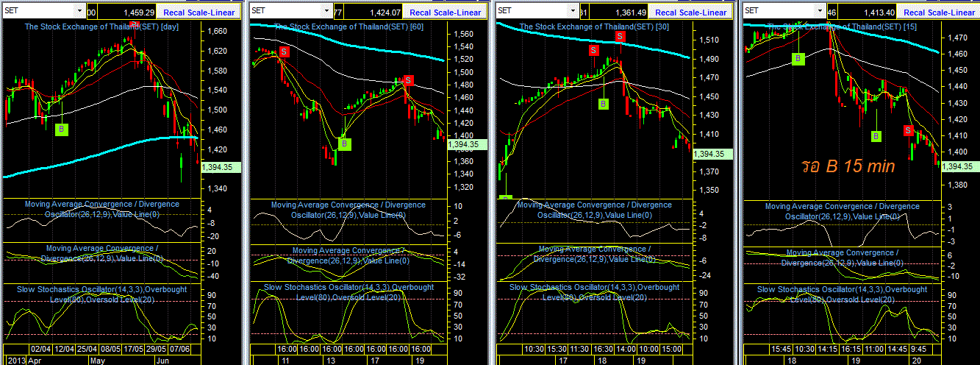Click title 'The Stock Exchange of Thailand(SET) [60]'

tap(348, 26)
